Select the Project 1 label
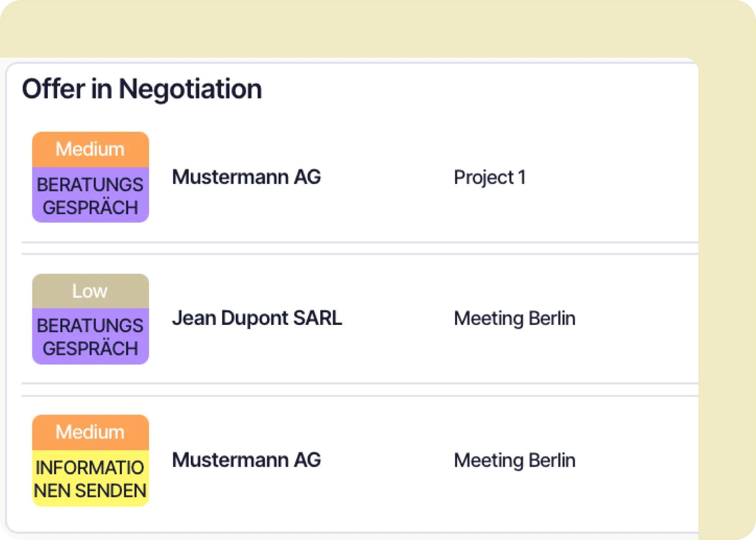The image size is (756, 540). pyautogui.click(x=490, y=177)
